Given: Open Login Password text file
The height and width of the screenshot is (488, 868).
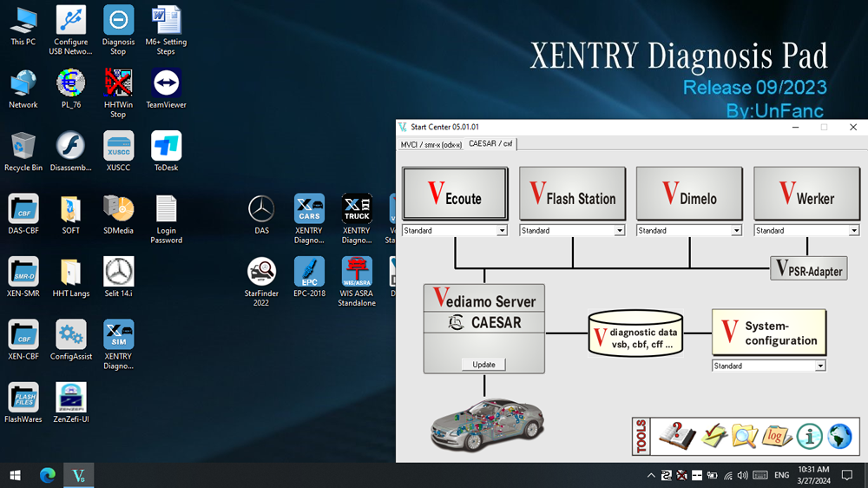Looking at the screenshot, I should [x=166, y=220].
